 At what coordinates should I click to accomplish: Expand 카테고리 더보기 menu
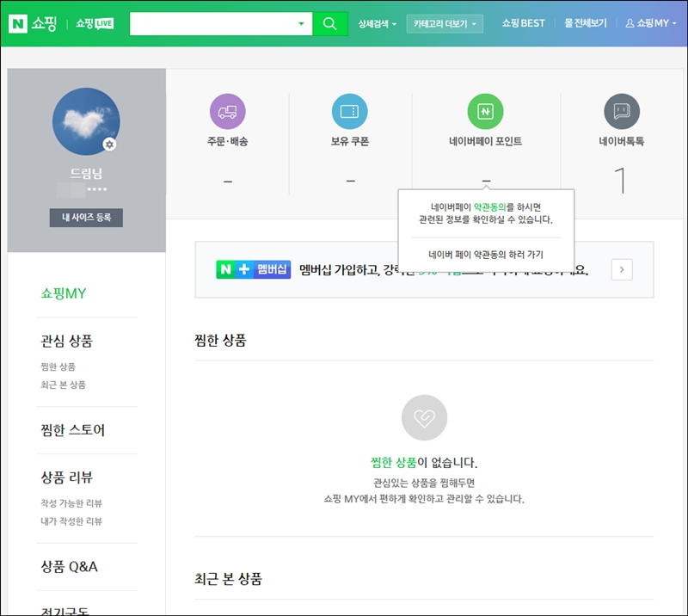[445, 24]
